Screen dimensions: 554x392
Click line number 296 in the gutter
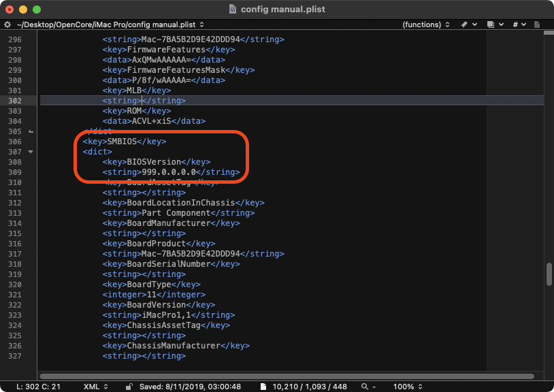coord(15,40)
